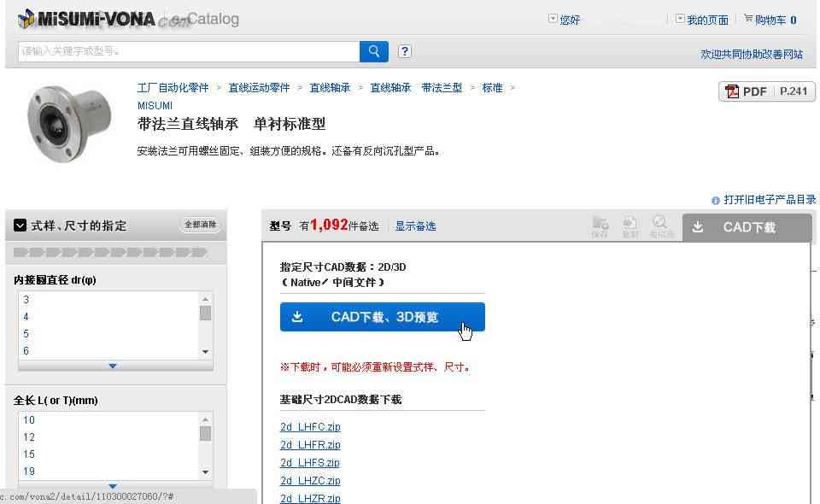The height and width of the screenshot is (504, 820).
Task: Click the info icon for old e-catalog
Action: (x=716, y=200)
